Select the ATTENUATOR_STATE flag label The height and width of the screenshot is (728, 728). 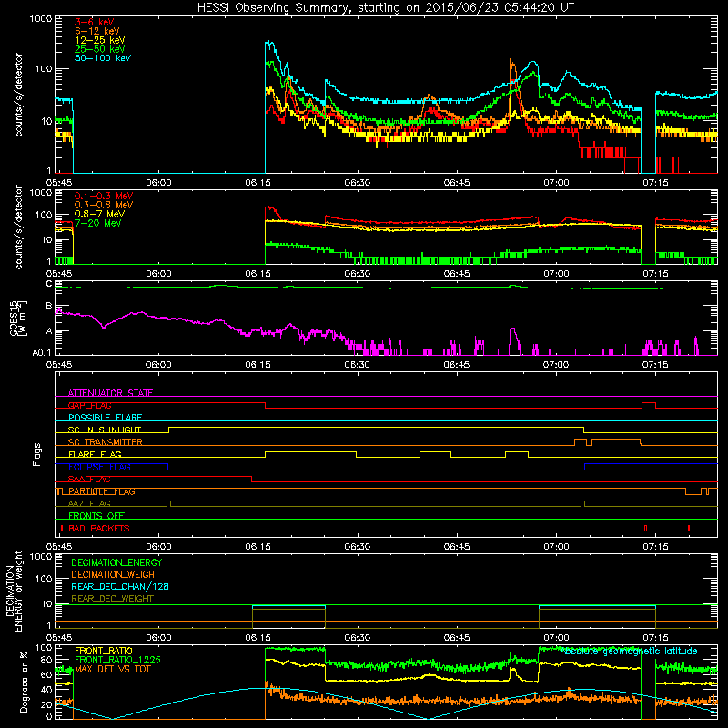(x=110, y=393)
